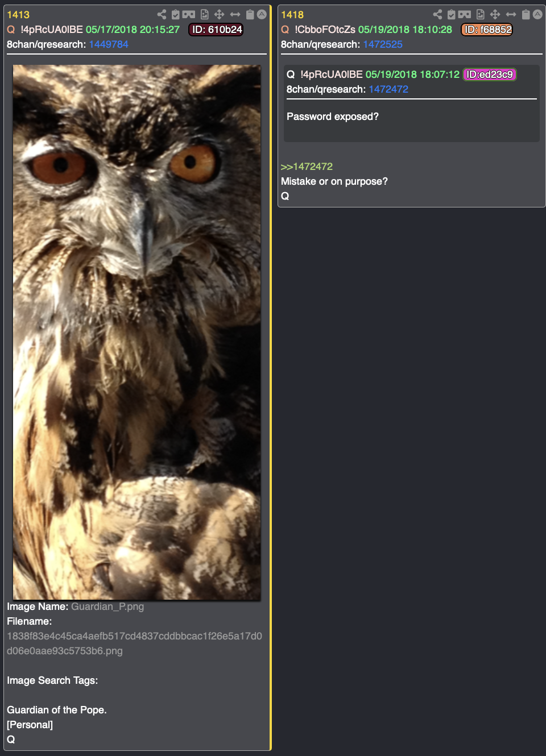Open the owl image thumbnail

(136, 332)
